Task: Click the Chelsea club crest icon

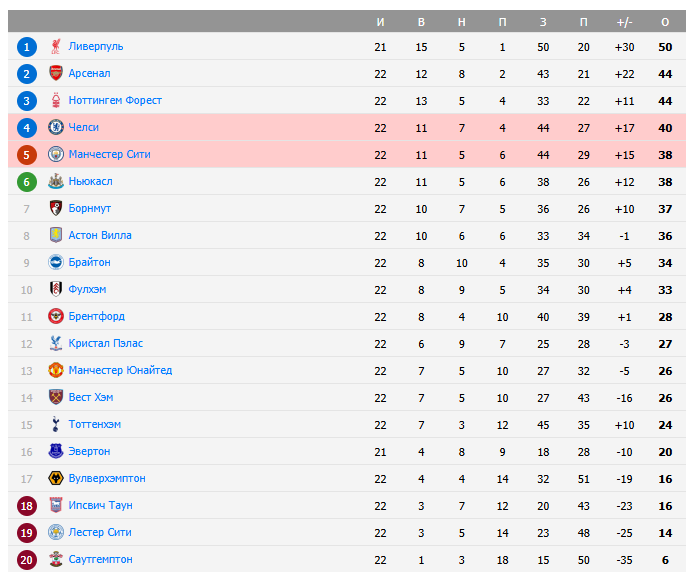Action: click(56, 128)
